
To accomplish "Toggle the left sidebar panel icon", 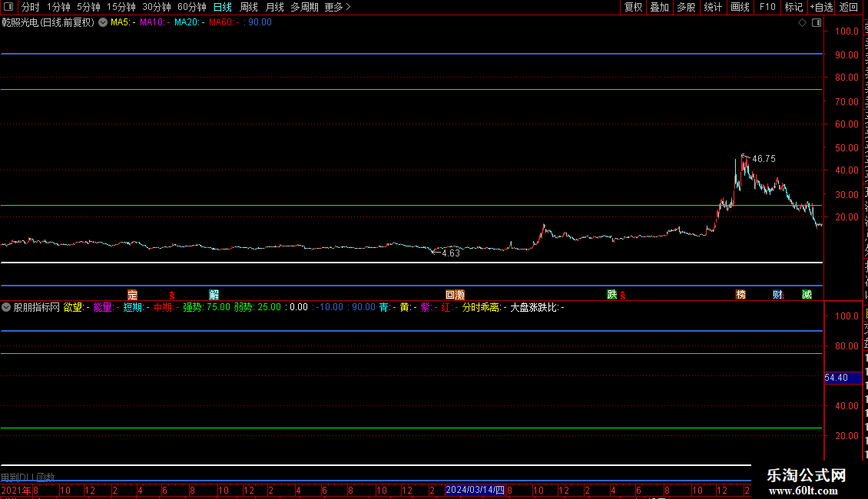I will click(8, 7).
